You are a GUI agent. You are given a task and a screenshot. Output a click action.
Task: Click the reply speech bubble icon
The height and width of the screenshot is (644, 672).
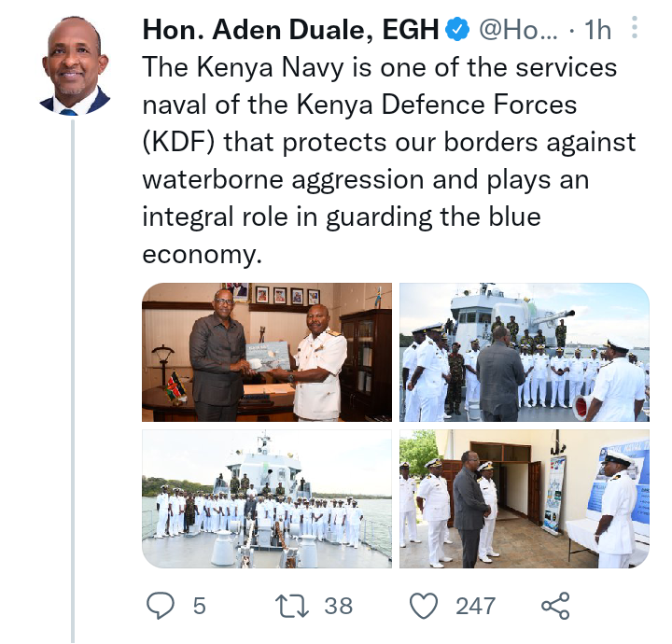[161, 606]
